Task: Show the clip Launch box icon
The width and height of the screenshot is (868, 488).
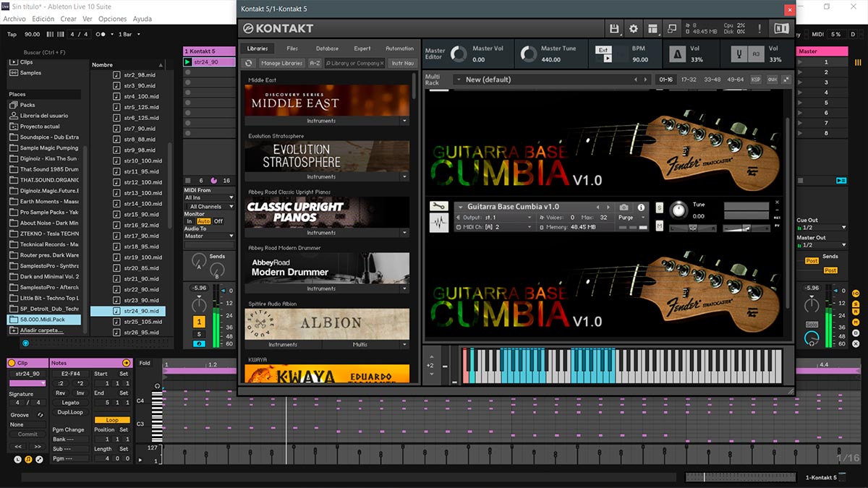Action: (x=17, y=459)
